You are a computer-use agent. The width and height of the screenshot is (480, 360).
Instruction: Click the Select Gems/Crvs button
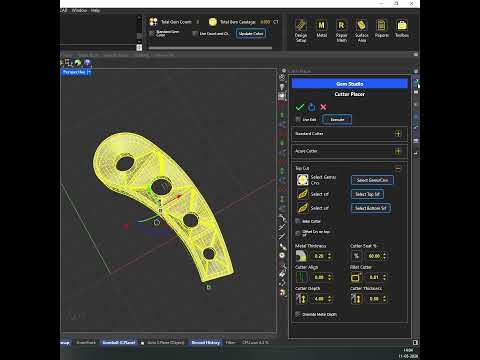(372, 180)
